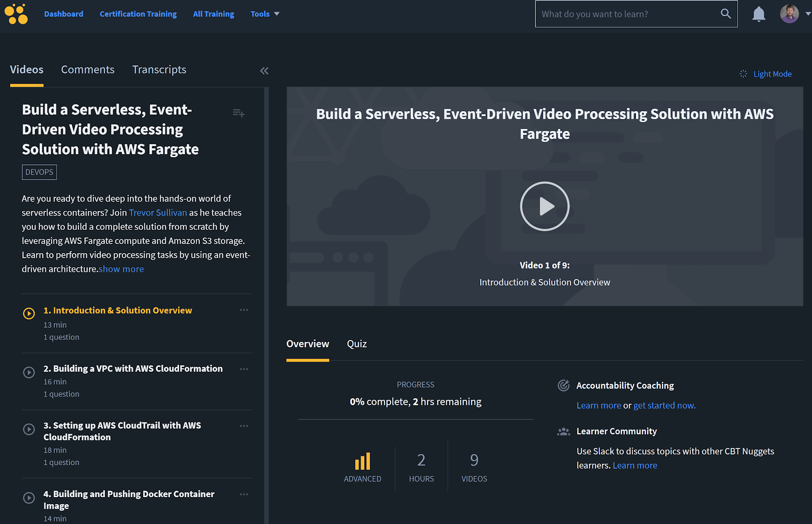Click the '16 min' duration text
This screenshot has height=524, width=812.
pyautogui.click(x=55, y=382)
